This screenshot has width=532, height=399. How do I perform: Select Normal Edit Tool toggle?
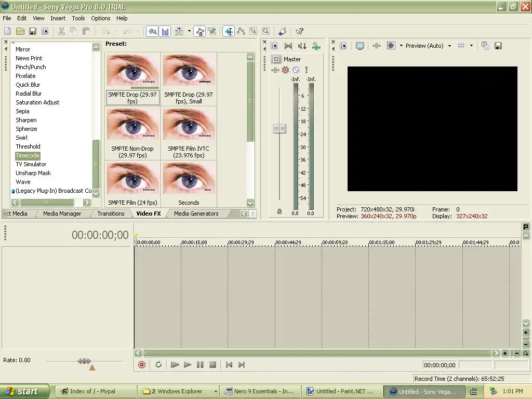[229, 32]
